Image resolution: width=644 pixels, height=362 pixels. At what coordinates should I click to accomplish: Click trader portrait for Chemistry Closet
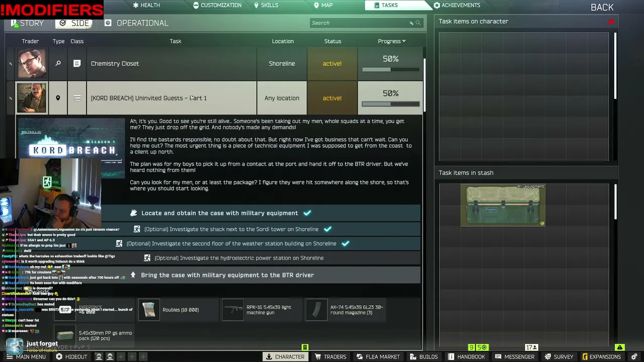tap(32, 63)
